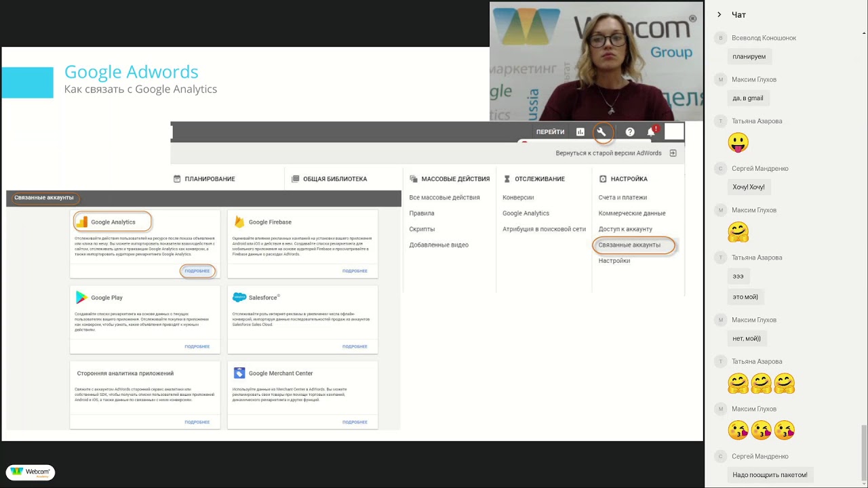Image resolution: width=868 pixels, height=488 pixels.
Task: Click the Массовые действия icon
Action: 414,179
